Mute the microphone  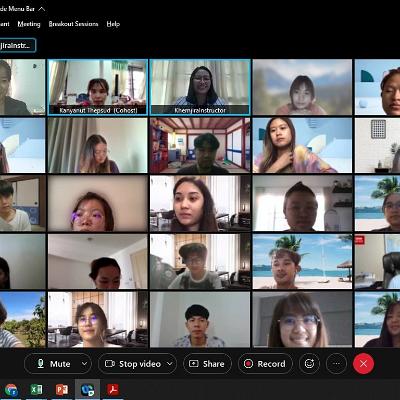53,364
